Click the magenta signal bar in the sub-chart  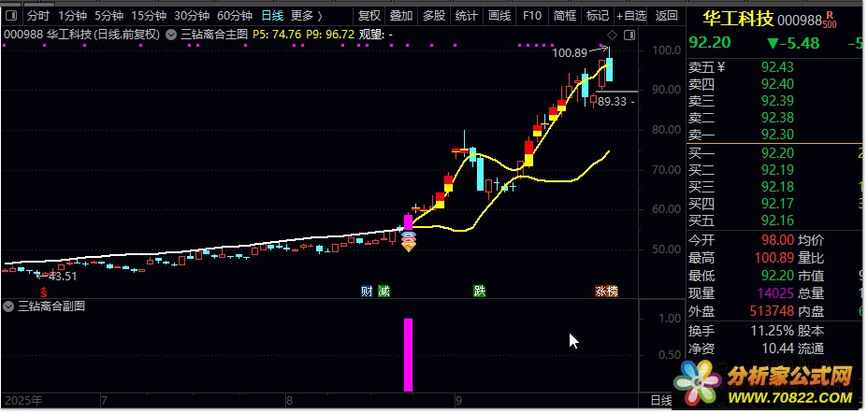coord(408,355)
